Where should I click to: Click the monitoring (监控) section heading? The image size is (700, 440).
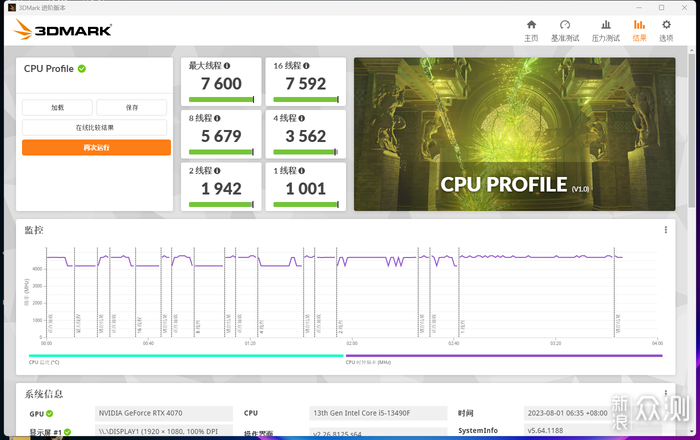pyautogui.click(x=34, y=230)
